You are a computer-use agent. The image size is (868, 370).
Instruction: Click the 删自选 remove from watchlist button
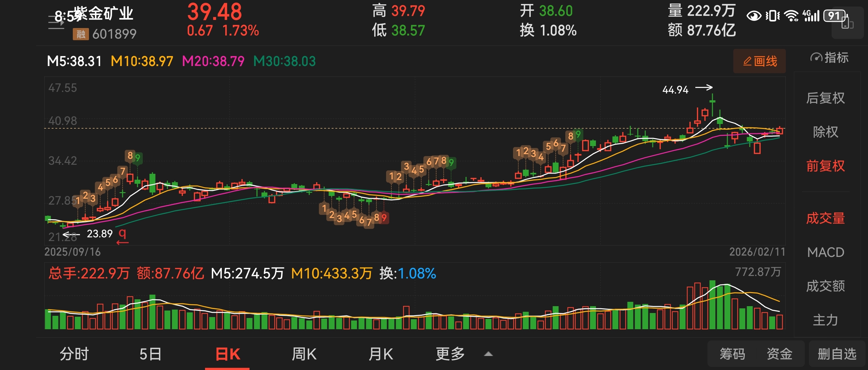[x=837, y=354]
